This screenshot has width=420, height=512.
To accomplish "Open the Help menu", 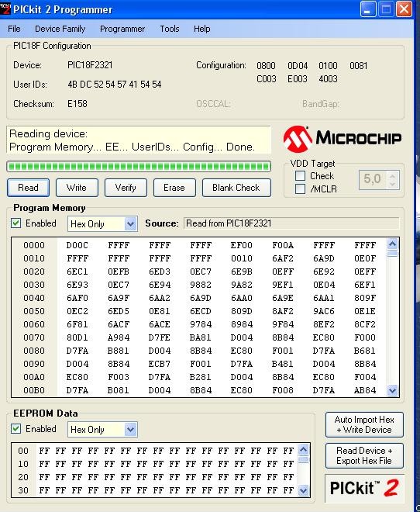I will (201, 29).
